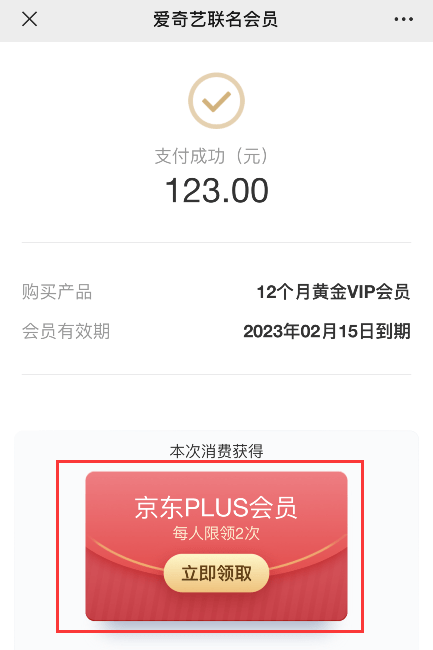The width and height of the screenshot is (433, 650).
Task: Click the 每人限领2次 limit note
Action: click(216, 533)
